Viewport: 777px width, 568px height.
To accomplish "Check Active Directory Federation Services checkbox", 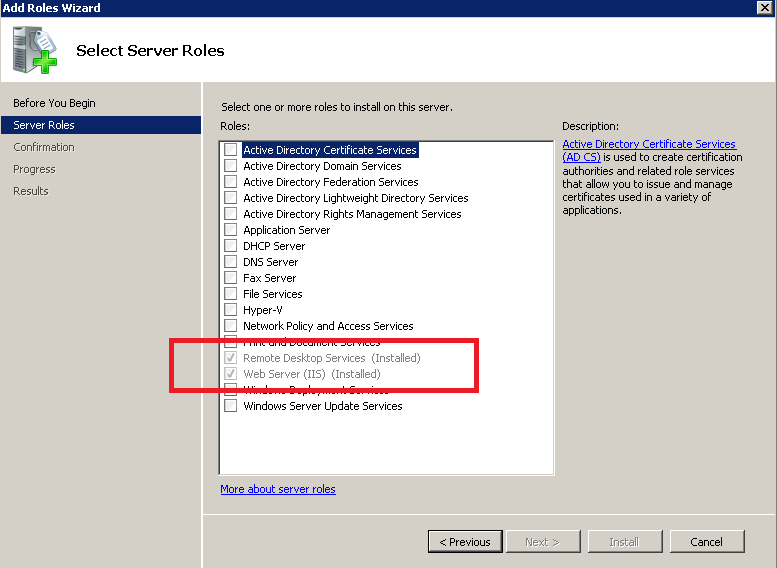I will click(x=230, y=182).
